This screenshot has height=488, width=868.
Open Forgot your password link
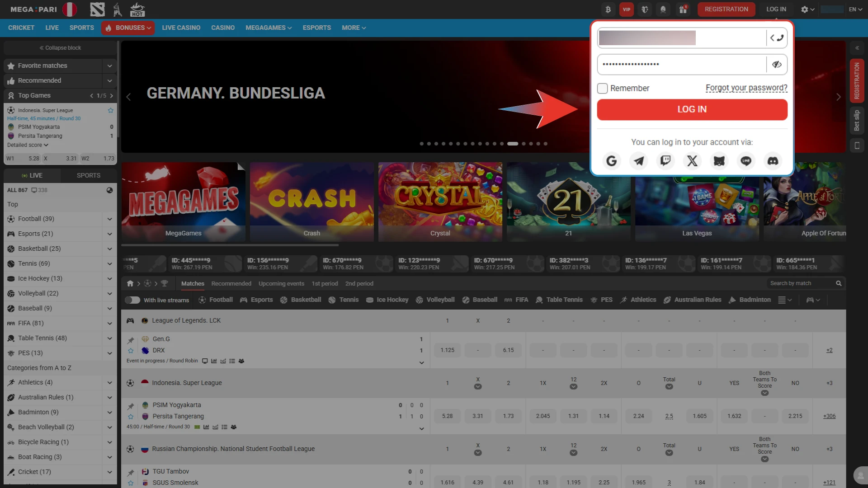point(746,88)
